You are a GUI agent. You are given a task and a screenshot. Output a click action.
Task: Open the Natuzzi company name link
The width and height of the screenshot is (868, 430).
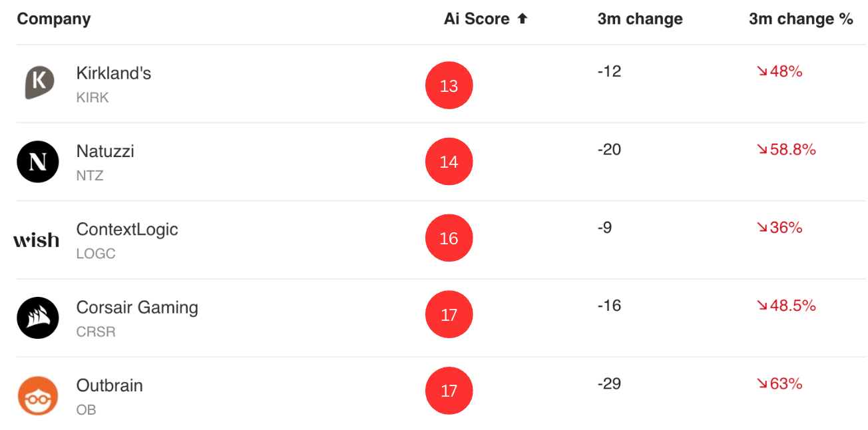(105, 151)
